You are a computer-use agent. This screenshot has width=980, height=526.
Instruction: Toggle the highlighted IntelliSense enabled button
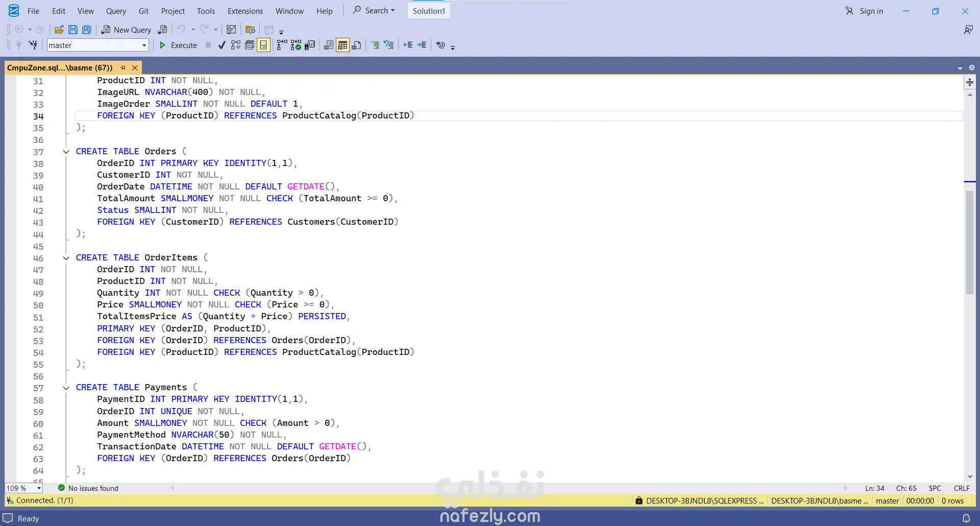(263, 45)
